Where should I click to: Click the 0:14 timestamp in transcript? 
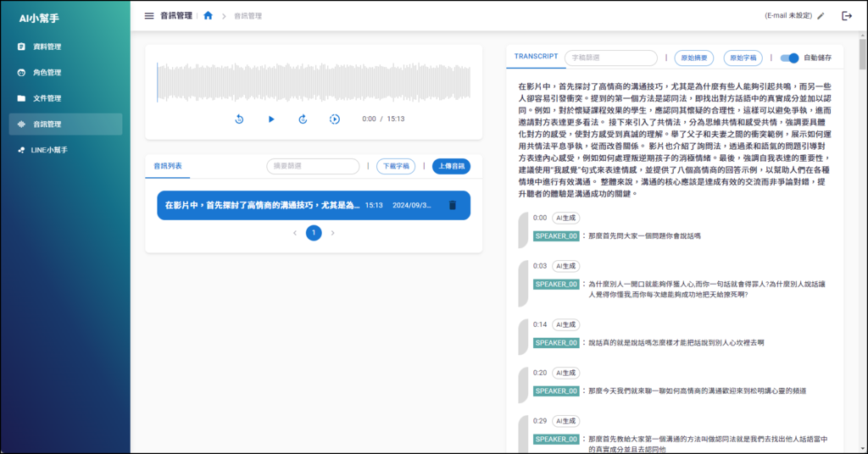(x=540, y=324)
